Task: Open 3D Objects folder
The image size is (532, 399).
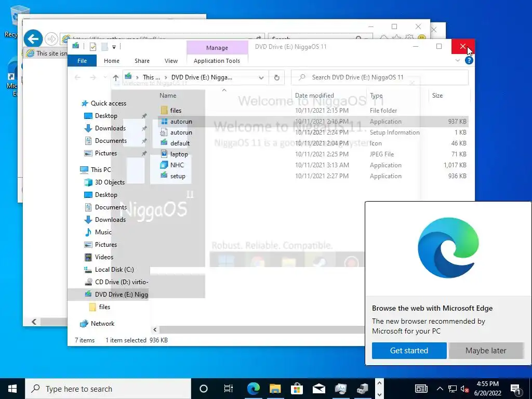Action: click(x=110, y=182)
